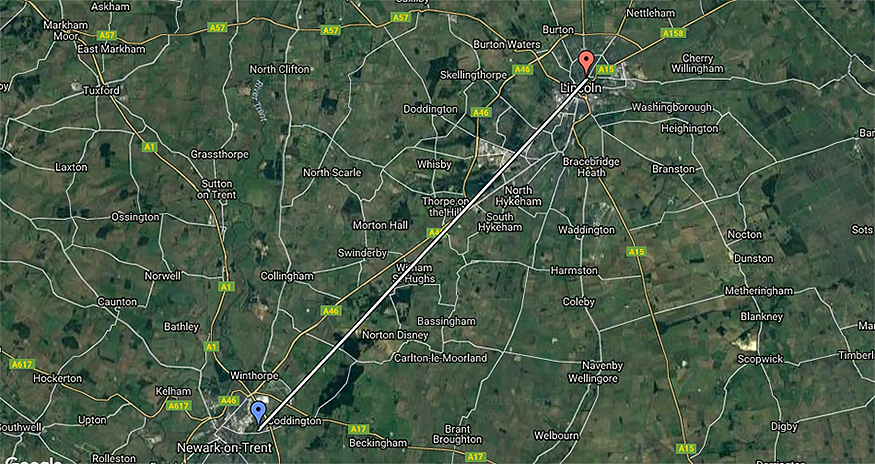The image size is (875, 464).
Task: Click the blue origin pin near Newark-on-Trent
Action: click(x=258, y=414)
